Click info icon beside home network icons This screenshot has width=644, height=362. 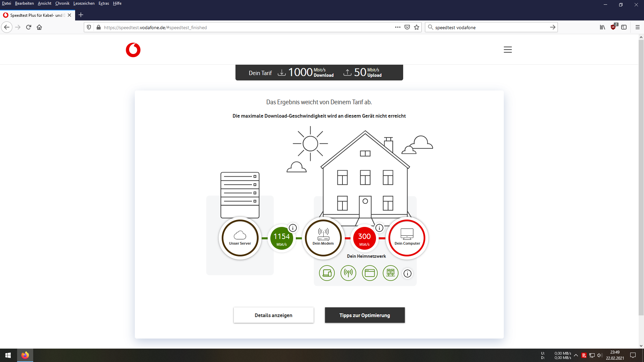tap(407, 274)
